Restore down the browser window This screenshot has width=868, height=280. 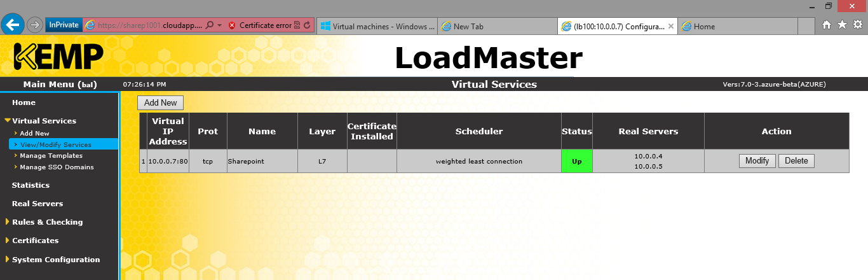point(829,6)
